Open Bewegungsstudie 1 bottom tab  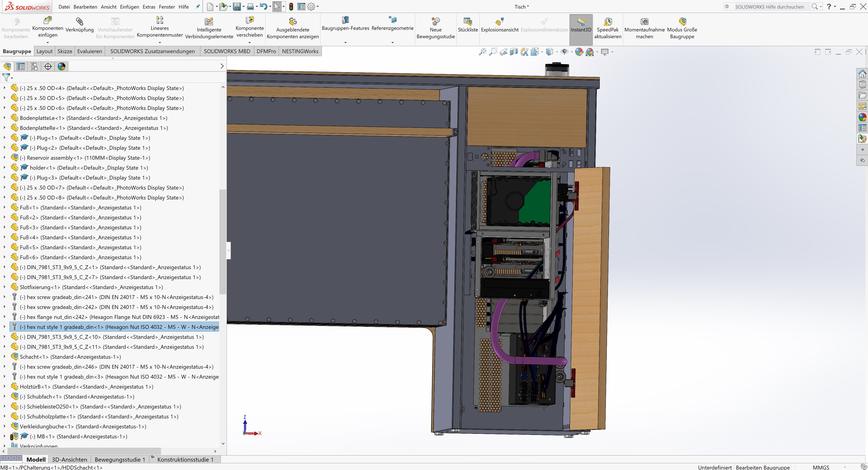pyautogui.click(x=120, y=460)
